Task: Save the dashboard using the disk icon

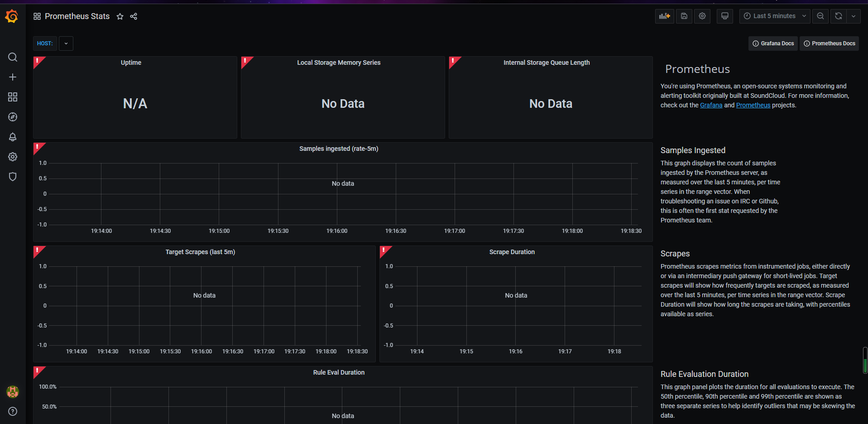Action: pyautogui.click(x=684, y=16)
